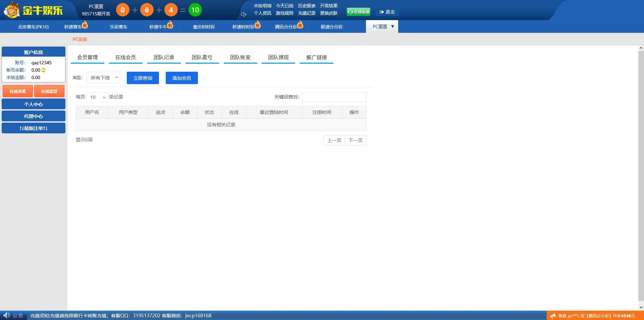Screen dimensions: 644x320
Task: Open the per-page records dropdown showing 10
Action: [97, 97]
